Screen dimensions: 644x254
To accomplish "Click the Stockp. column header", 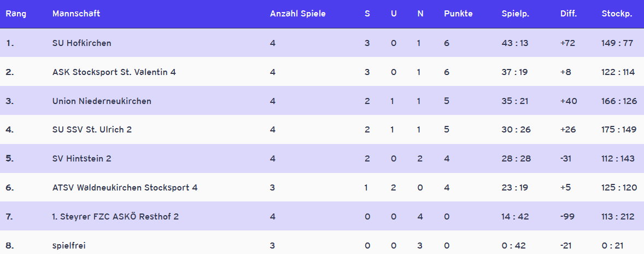I will (617, 14).
